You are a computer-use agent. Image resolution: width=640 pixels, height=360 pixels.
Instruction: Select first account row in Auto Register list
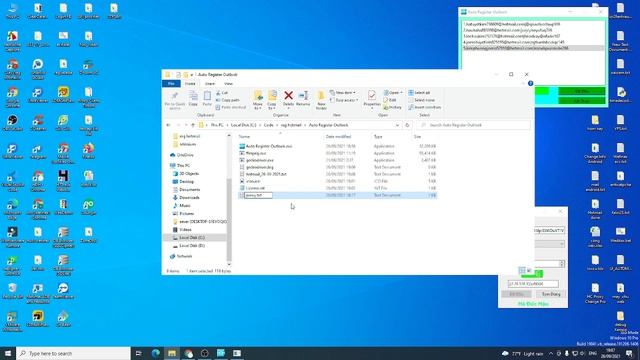coord(533,24)
